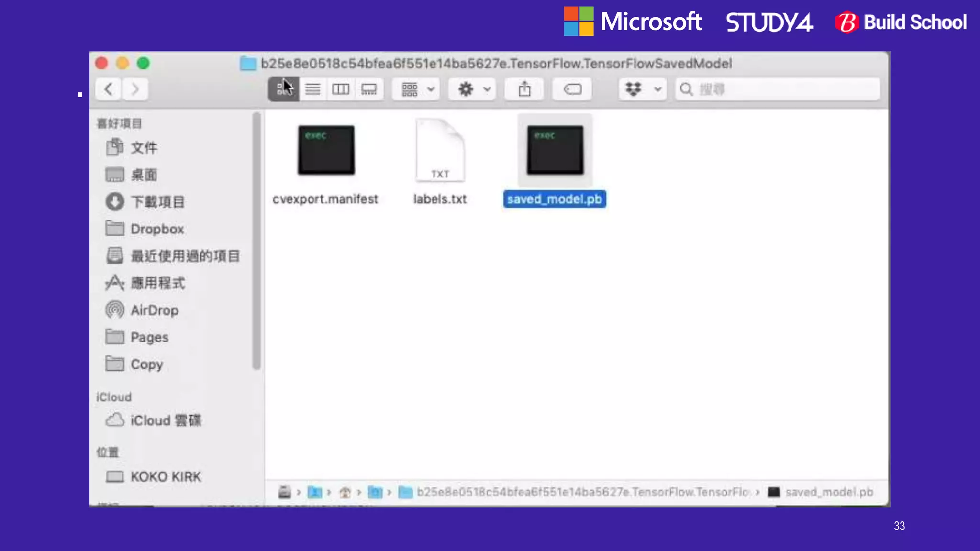Go back with the left chevron button

tap(109, 89)
